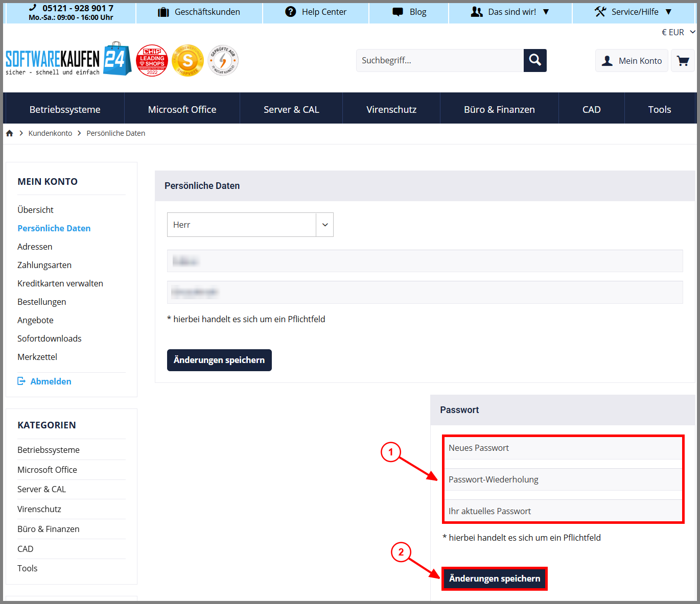700x604 pixels.
Task: Click the Geprüfte AGB seal
Action: coord(223,60)
